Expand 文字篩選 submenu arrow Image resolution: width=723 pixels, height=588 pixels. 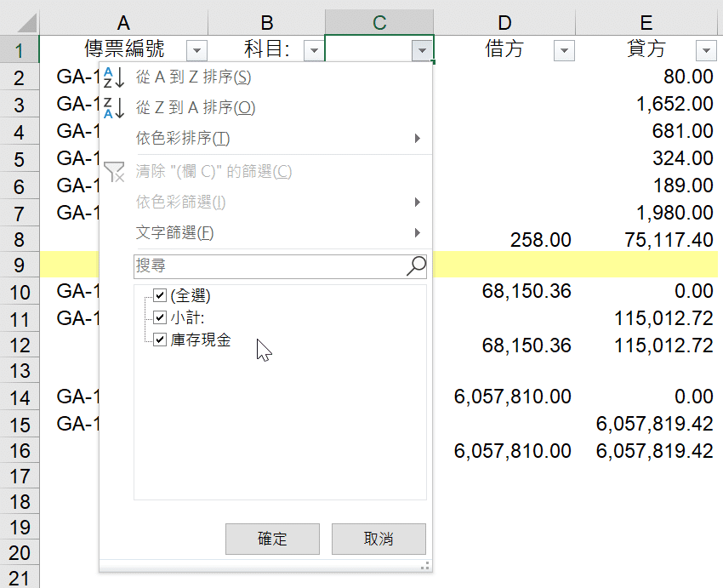click(x=418, y=233)
